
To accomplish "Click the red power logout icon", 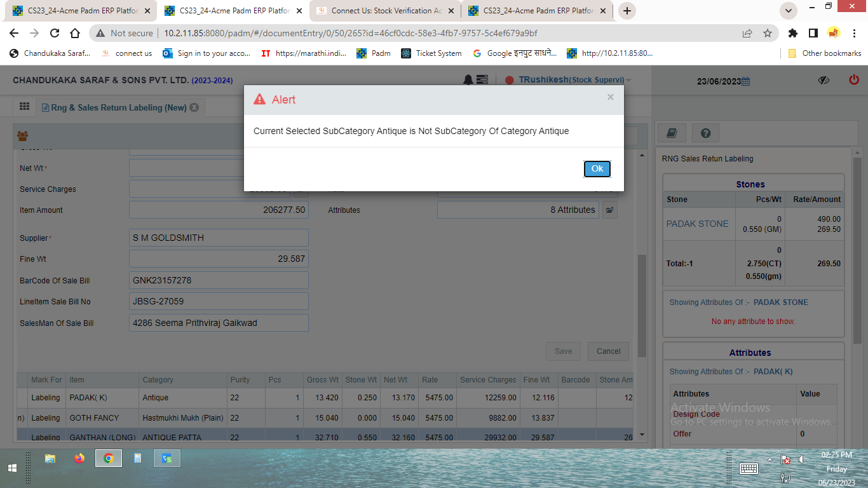I will (x=854, y=80).
